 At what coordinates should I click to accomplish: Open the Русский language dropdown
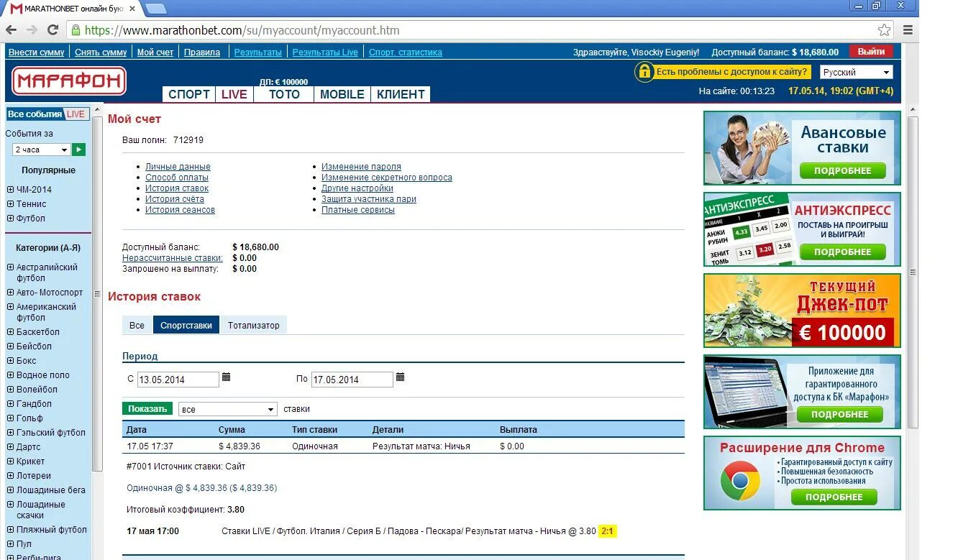[x=857, y=72]
